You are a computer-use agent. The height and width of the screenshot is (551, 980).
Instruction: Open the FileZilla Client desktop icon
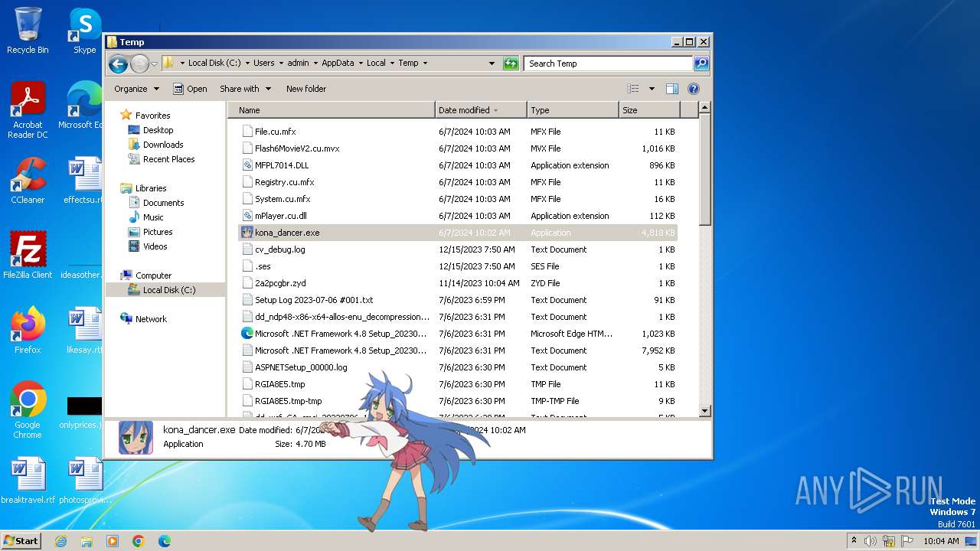[x=28, y=256]
